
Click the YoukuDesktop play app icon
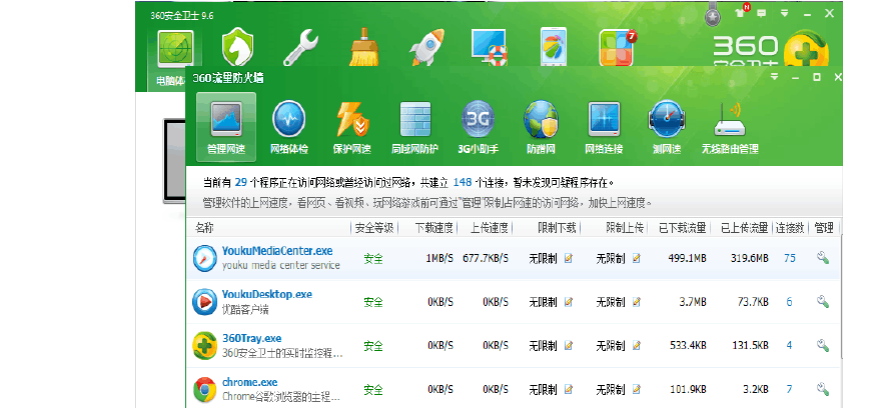pyautogui.click(x=204, y=302)
